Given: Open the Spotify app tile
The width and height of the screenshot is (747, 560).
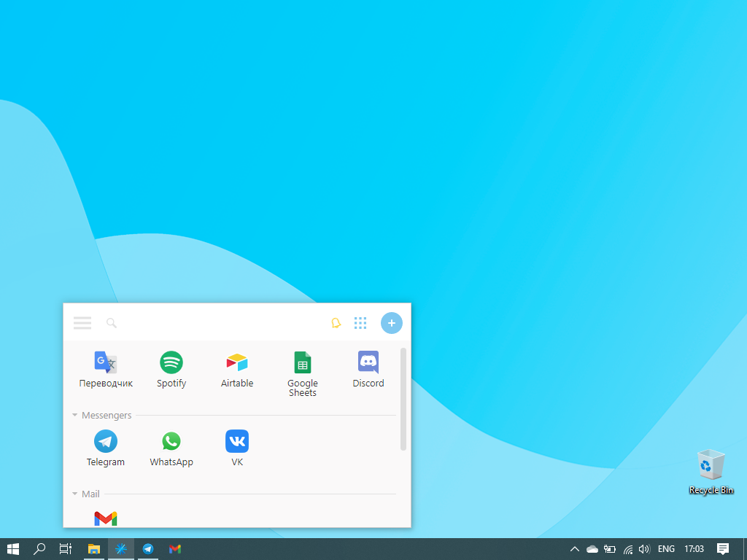Looking at the screenshot, I should (171, 362).
